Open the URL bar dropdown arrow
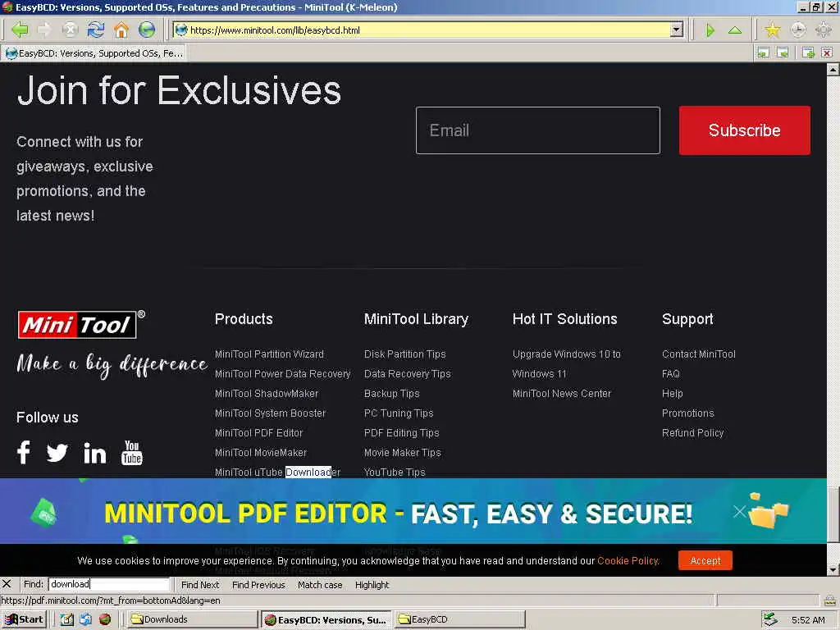Screen dimensions: 840x630 pyautogui.click(x=677, y=30)
